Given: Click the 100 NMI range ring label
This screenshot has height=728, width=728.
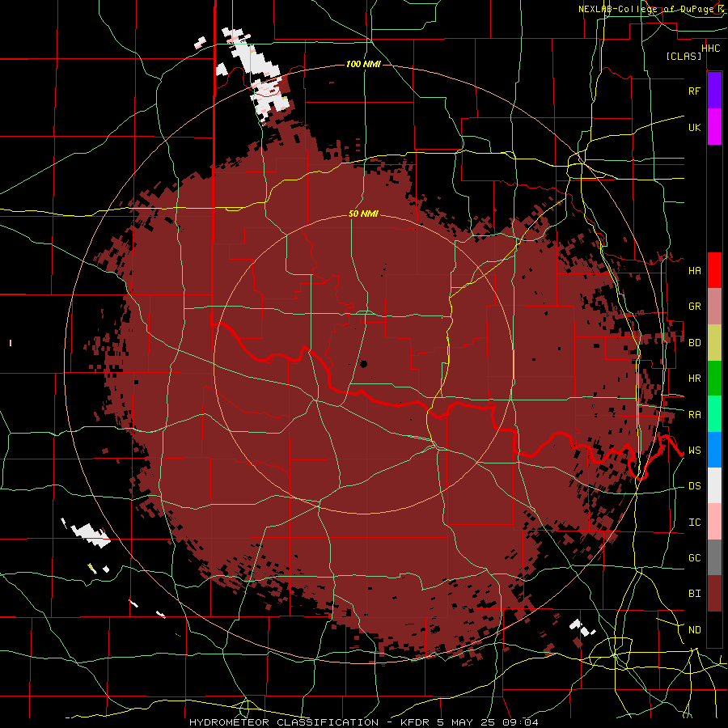Looking at the screenshot, I should click(x=363, y=64).
